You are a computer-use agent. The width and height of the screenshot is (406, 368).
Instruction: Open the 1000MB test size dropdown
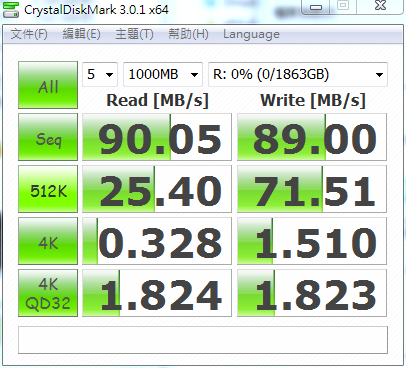[163, 74]
